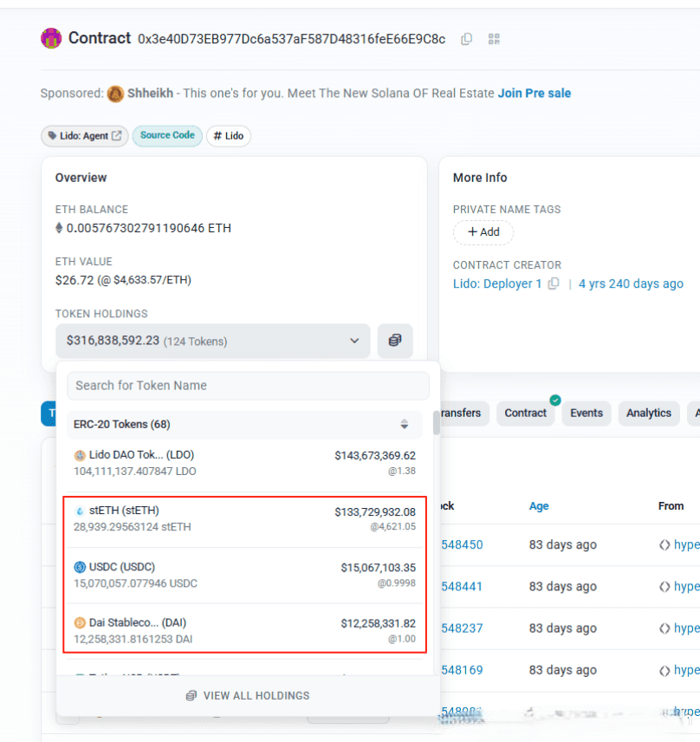Open block 548169
Screen dimensions: 700x742
point(462,670)
